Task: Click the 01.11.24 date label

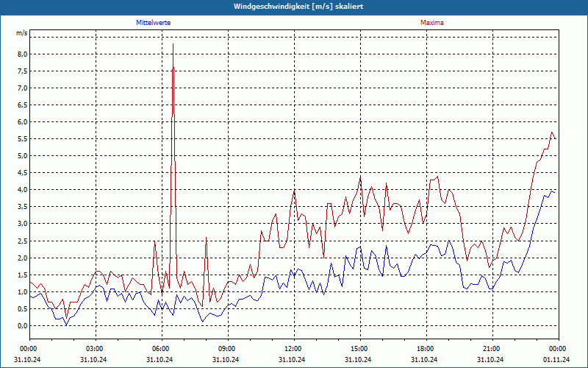Action: pos(556,359)
